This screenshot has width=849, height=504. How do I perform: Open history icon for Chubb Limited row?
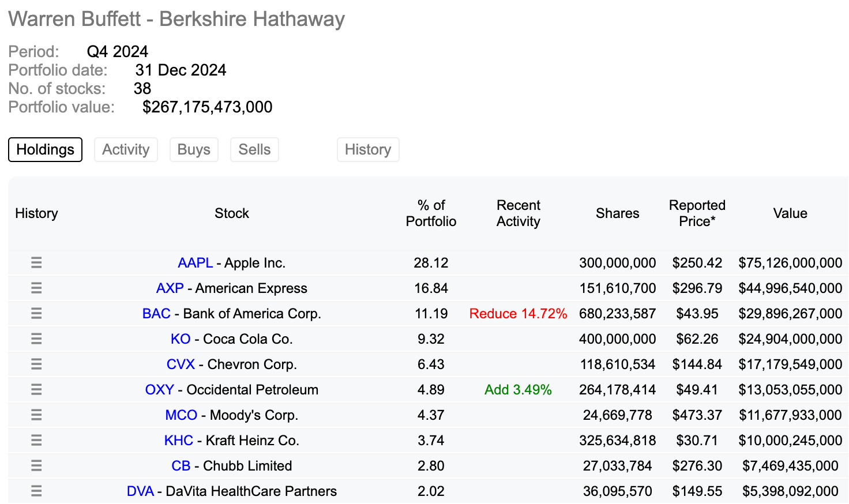[36, 466]
